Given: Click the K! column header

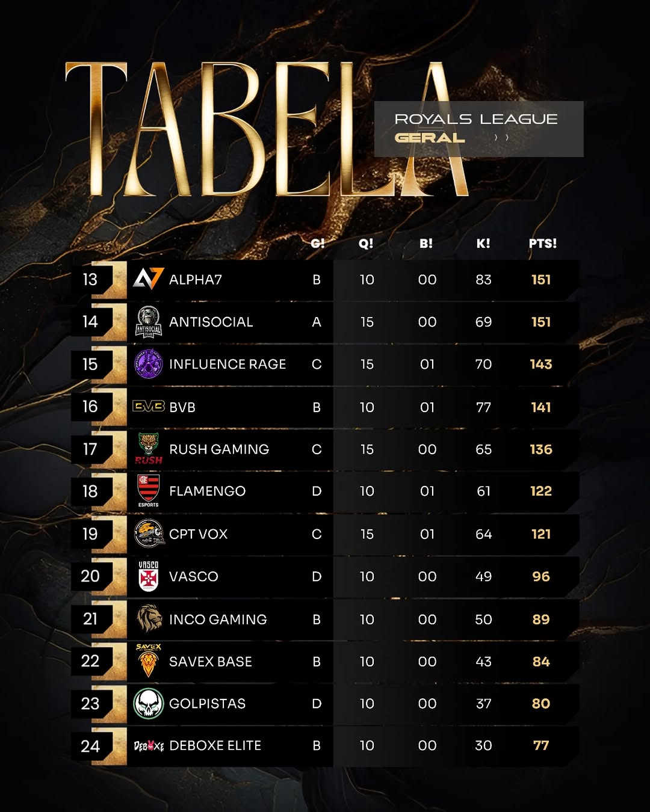Looking at the screenshot, I should tap(483, 244).
